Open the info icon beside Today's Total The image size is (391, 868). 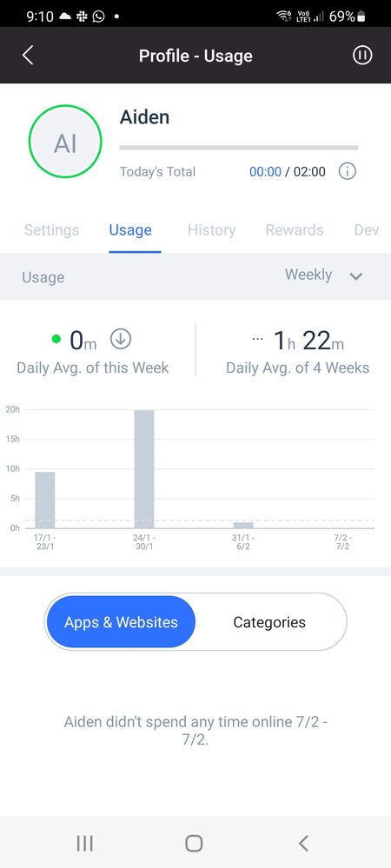coord(347,171)
